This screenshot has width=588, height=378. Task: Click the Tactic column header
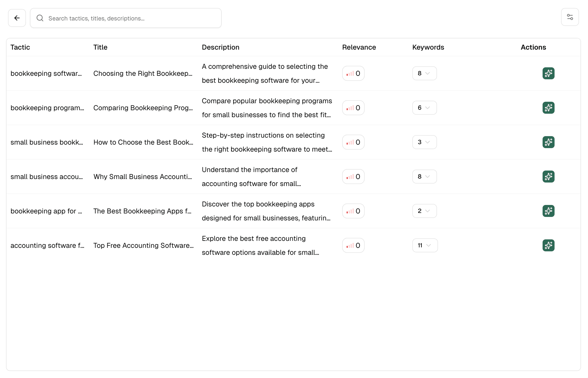click(x=20, y=47)
